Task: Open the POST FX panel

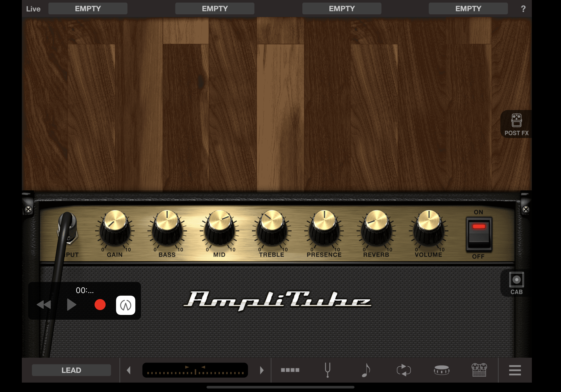Action: coord(516,124)
